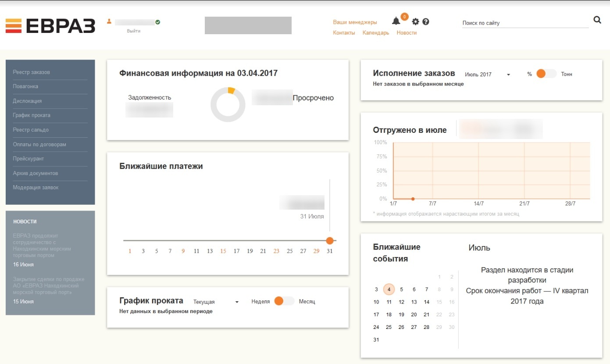Select day 9 on payments timeline
The width and height of the screenshot is (610, 364).
183,251
